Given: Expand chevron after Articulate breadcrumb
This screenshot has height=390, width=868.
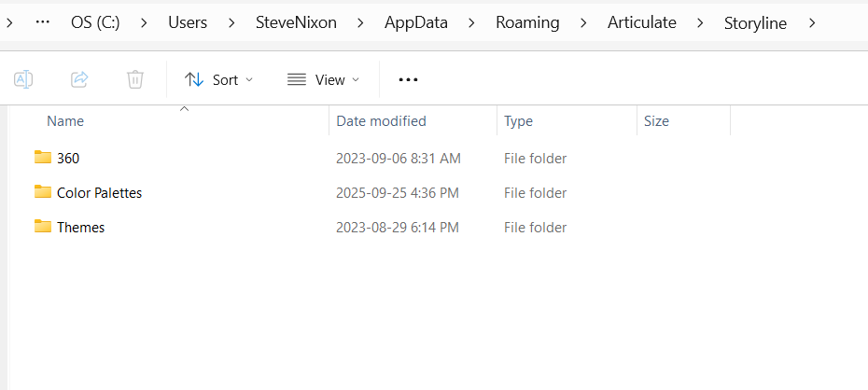Looking at the screenshot, I should (700, 22).
